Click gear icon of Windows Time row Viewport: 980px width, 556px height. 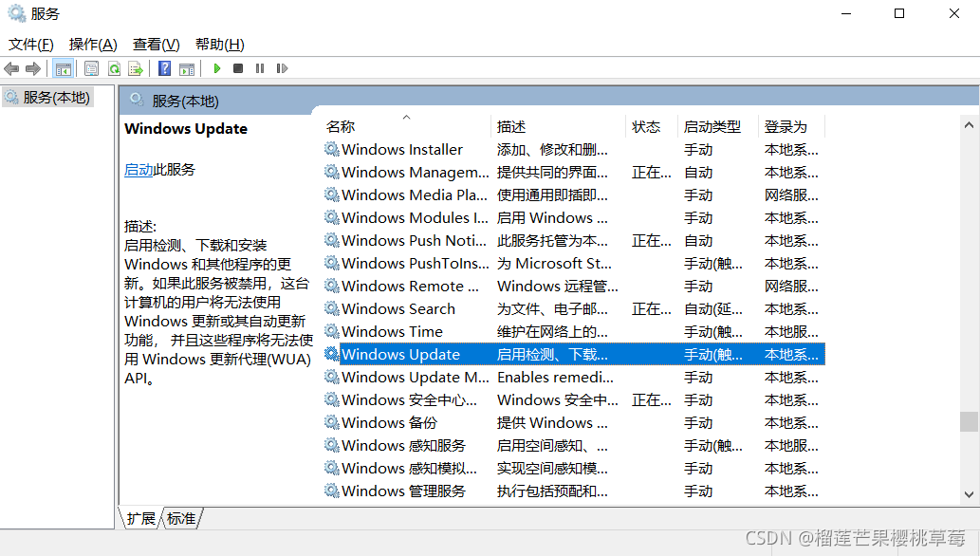[x=332, y=331]
